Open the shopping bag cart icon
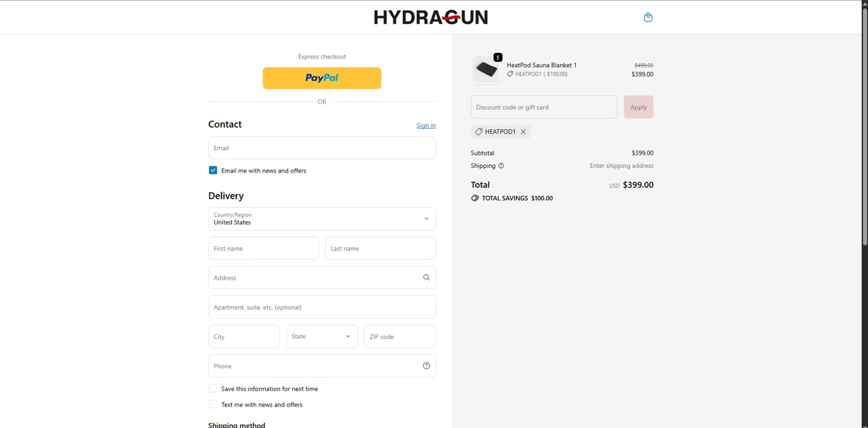This screenshot has height=428, width=868. [x=648, y=17]
